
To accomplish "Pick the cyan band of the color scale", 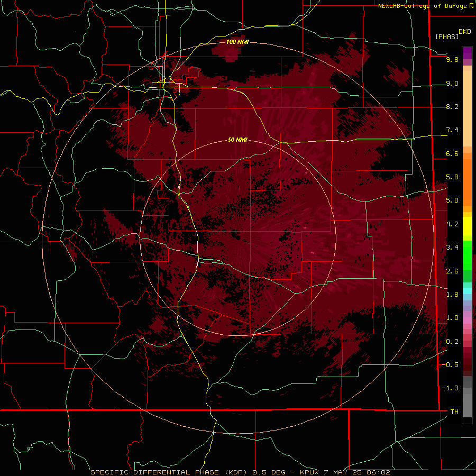I will tap(467, 291).
